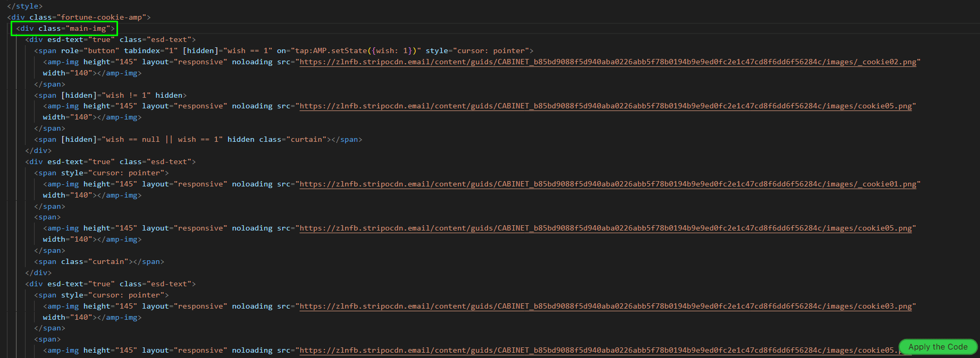This screenshot has height=358, width=980.
Task: Click the second esd-text div opening tag
Action: click(x=110, y=162)
